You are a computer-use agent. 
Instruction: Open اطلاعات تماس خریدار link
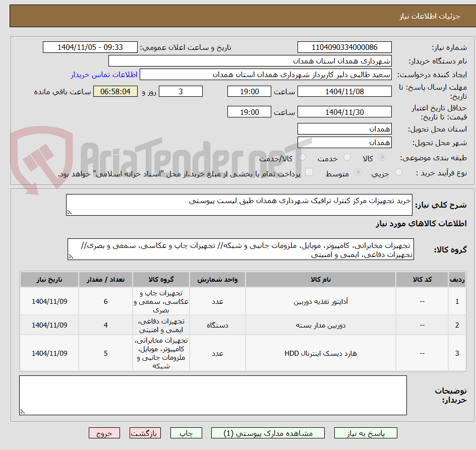(104, 75)
